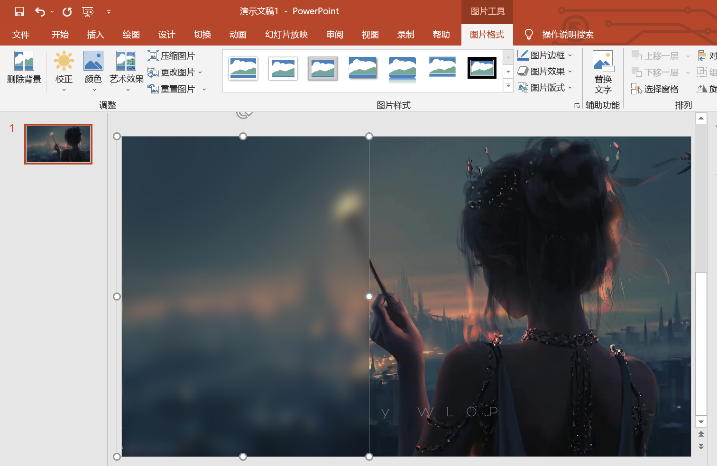Open the 设计 ribbon tab
Screen dimensions: 717x466
tap(166, 34)
